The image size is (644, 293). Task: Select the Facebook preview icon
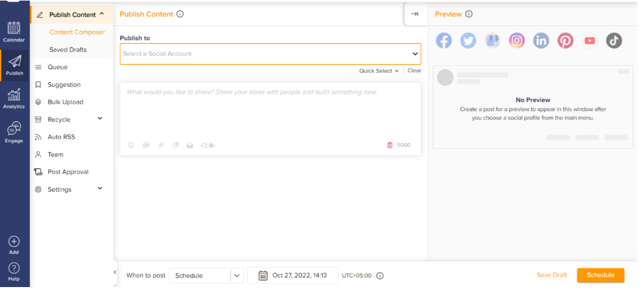coord(444,40)
